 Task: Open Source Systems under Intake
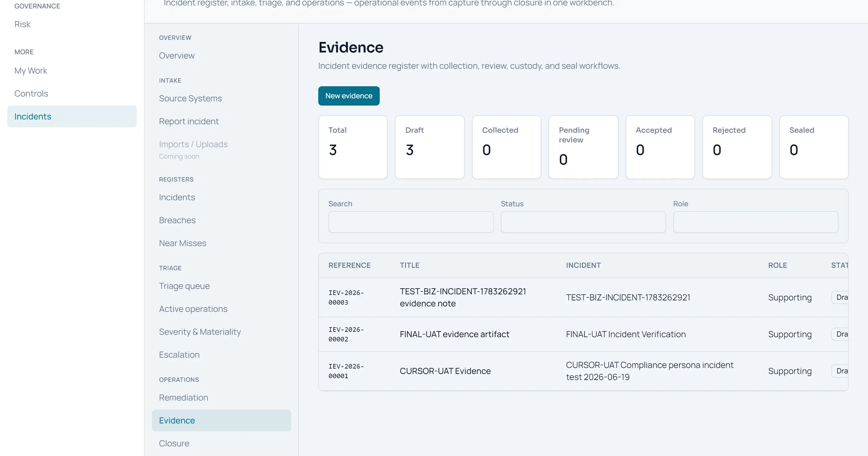(190, 98)
